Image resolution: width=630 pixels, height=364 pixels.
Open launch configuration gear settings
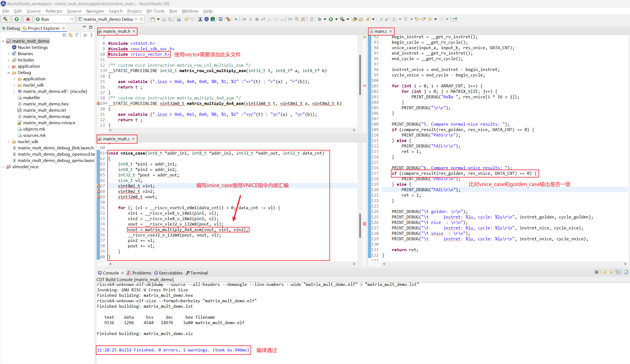(x=141, y=19)
